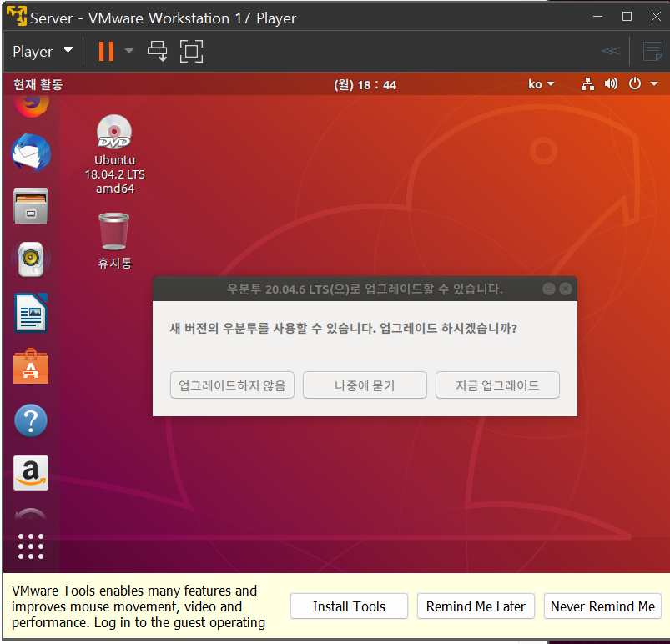Open Amazon from the dock
Image resolution: width=670 pixels, height=644 pixels.
[x=31, y=473]
